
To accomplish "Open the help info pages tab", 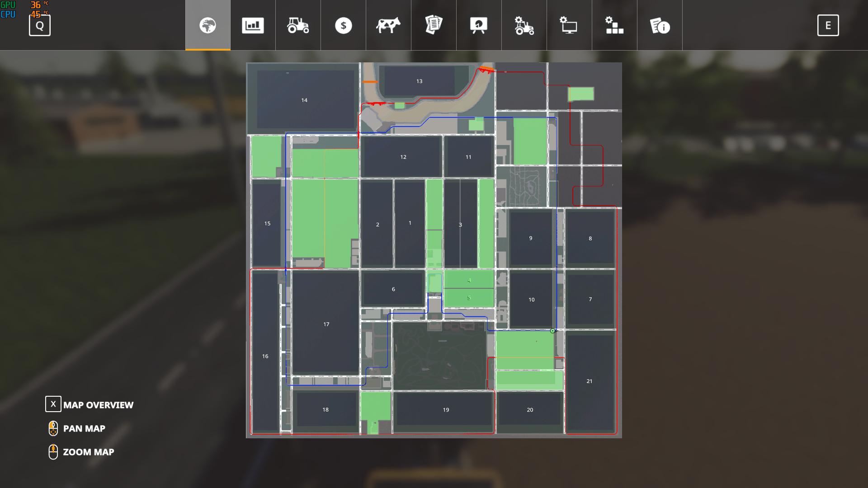I will pos(660,25).
